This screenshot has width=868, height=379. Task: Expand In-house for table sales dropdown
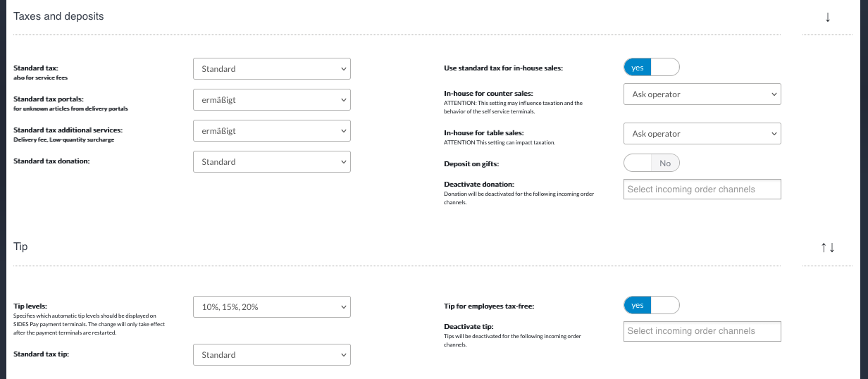tap(702, 133)
